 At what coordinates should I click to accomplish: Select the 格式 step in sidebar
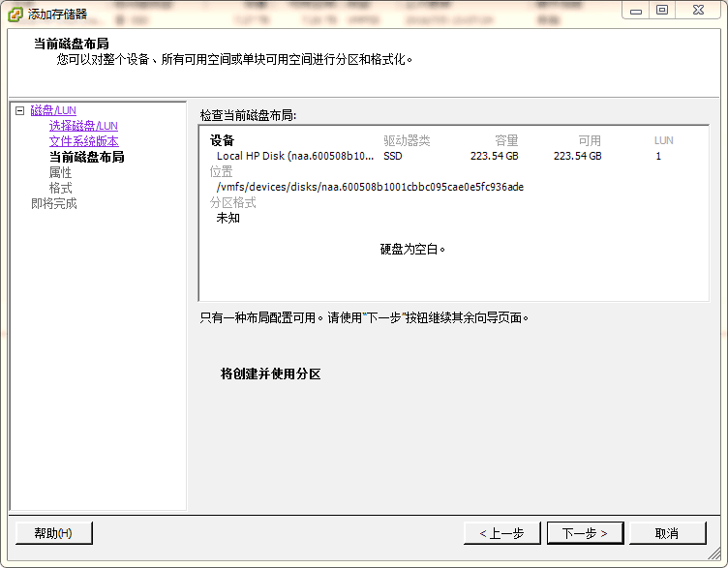coord(60,188)
